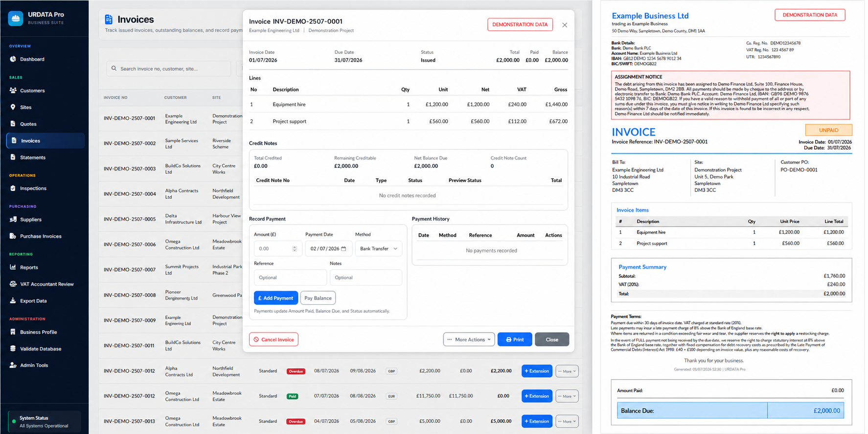Click the Export Data download icon
This screenshot has width=868, height=434.
13,300
